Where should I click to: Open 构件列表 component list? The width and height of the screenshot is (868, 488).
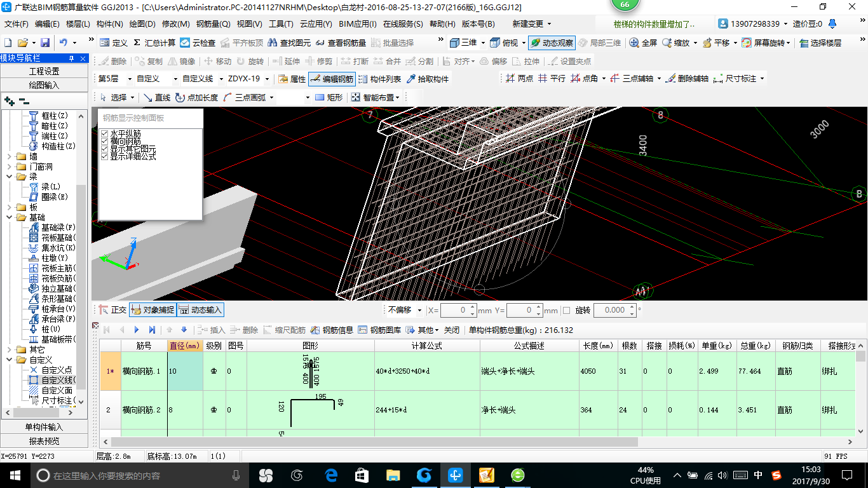(379, 79)
